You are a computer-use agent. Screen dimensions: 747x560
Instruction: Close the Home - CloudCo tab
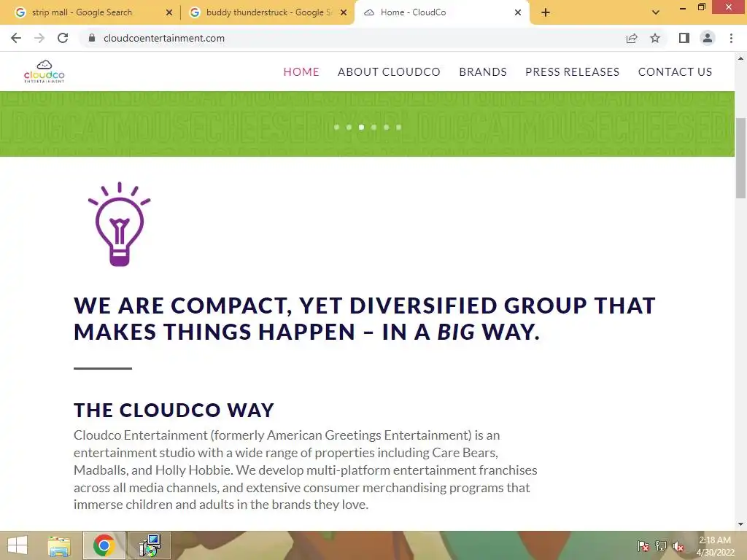point(518,12)
